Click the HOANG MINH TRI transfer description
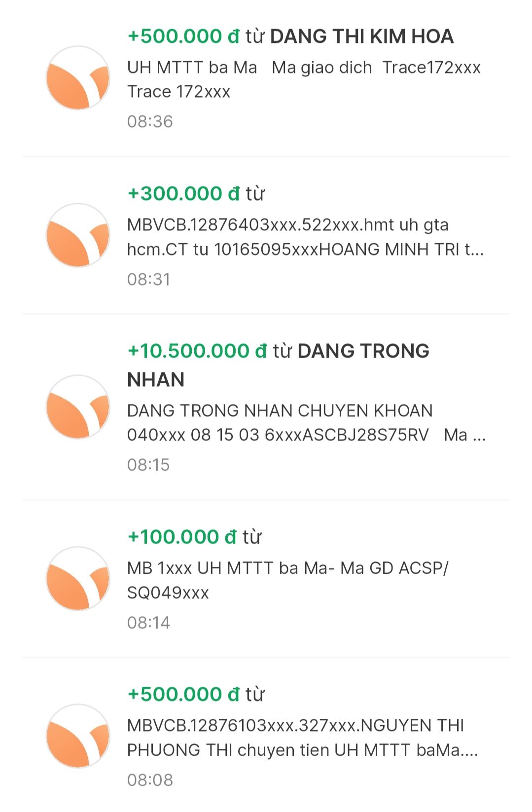Image resolution: width=532 pixels, height=812 pixels. tap(305, 237)
